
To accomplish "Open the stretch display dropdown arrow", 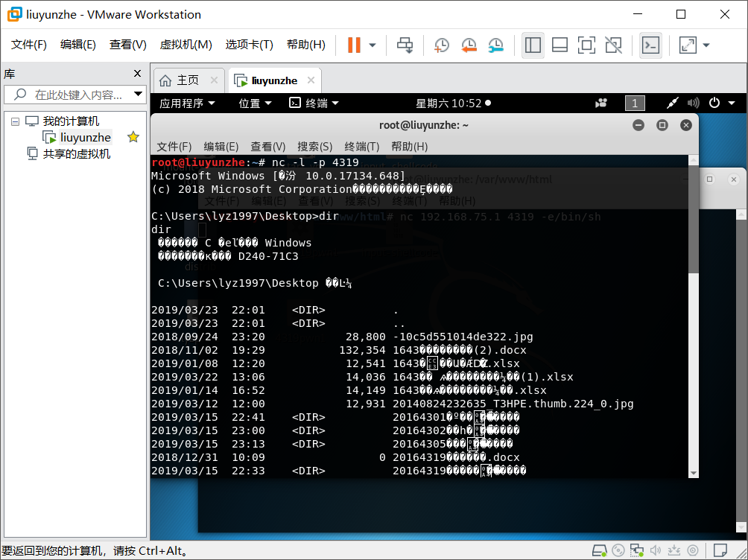I will click(706, 45).
